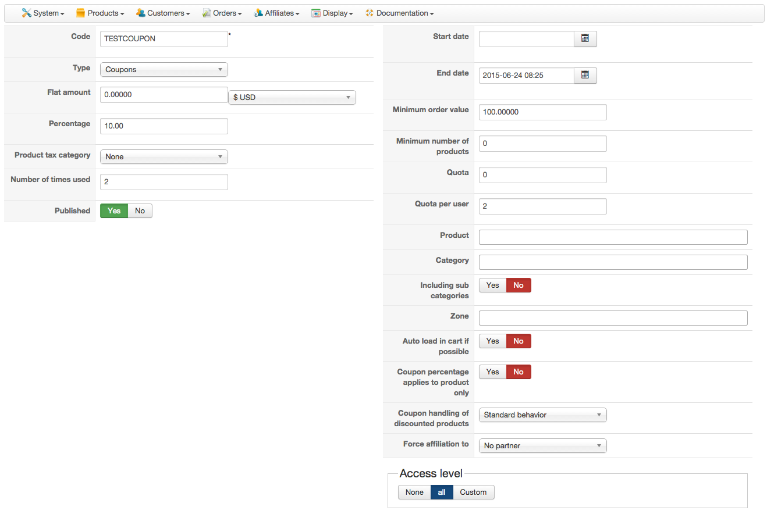Open the Orders menu
767x532 pixels.
[x=227, y=13]
